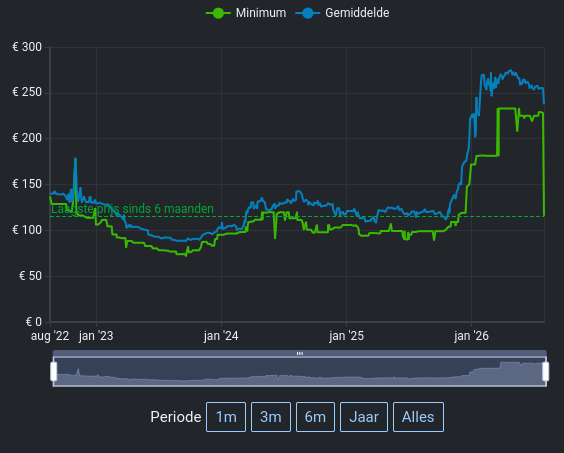Click the jan '24 axis label
The width and height of the screenshot is (564, 453).
(x=221, y=336)
